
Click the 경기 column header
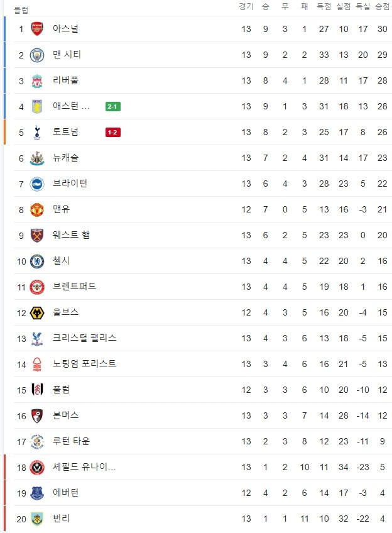246,6
